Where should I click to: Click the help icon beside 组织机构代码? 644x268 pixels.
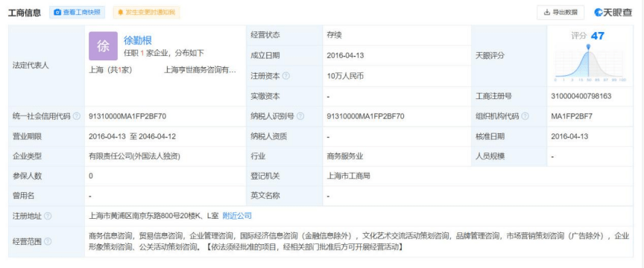525,116
